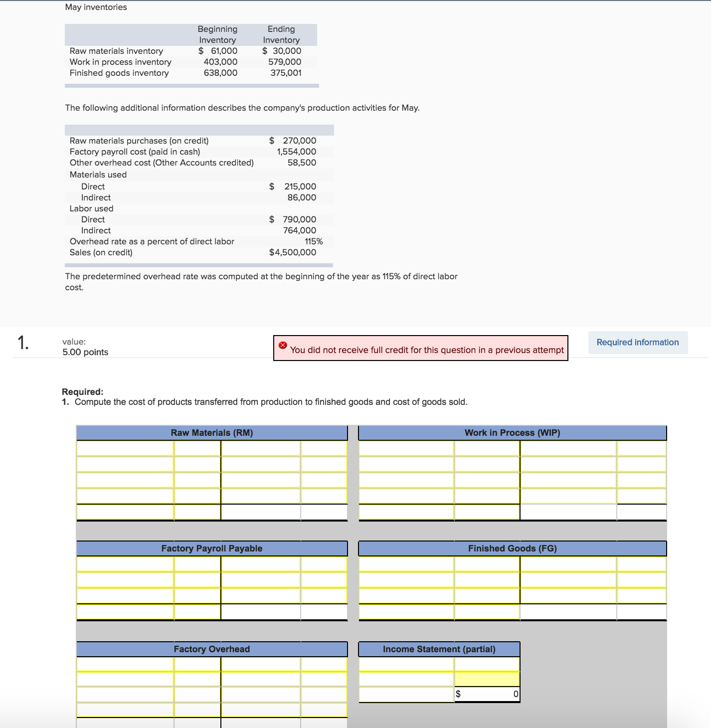The width and height of the screenshot is (711, 728).
Task: Click the overhead rate value 115%
Action: [x=314, y=241]
